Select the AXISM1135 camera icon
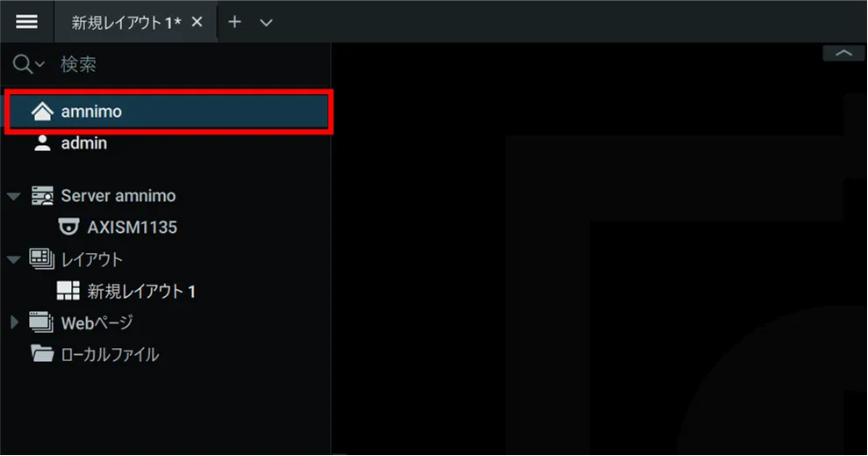Screen dimensions: 868x456 click(x=68, y=228)
